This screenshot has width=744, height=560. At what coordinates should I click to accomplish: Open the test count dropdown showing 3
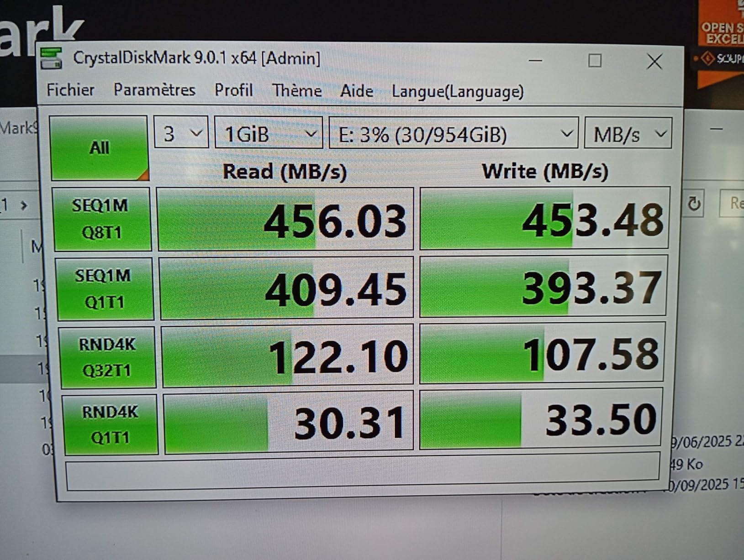(x=181, y=133)
